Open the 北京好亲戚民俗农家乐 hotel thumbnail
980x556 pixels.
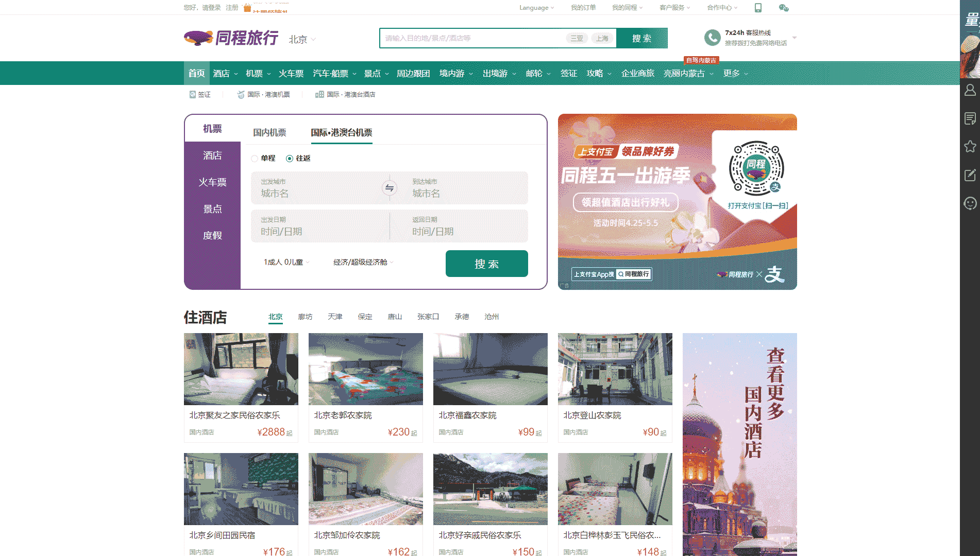pos(491,489)
